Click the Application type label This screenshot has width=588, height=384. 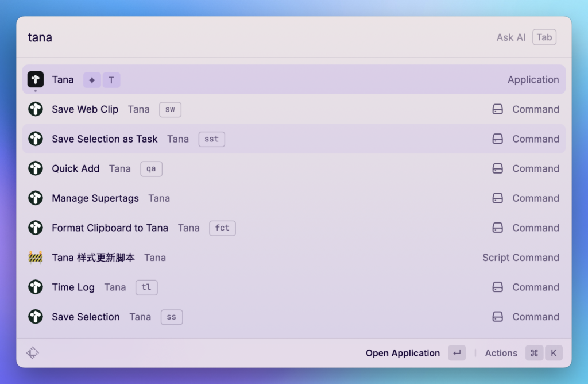tap(533, 80)
